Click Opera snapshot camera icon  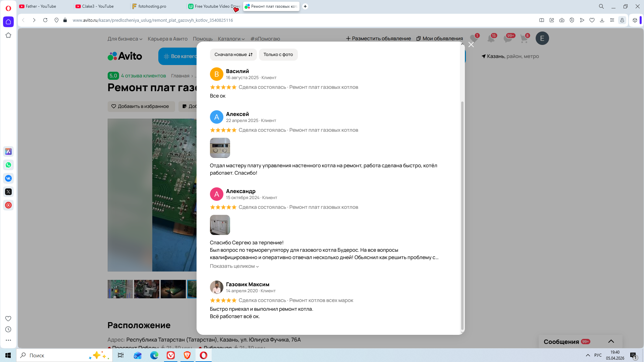coord(562,20)
